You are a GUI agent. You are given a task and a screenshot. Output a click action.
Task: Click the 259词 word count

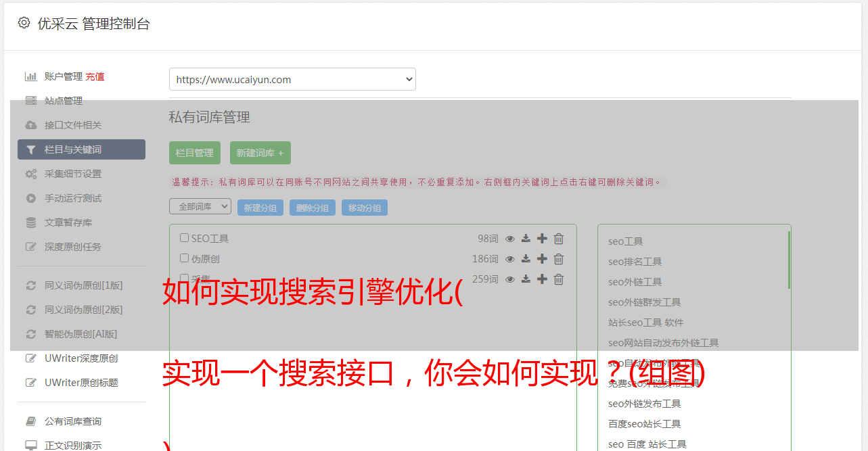point(485,279)
